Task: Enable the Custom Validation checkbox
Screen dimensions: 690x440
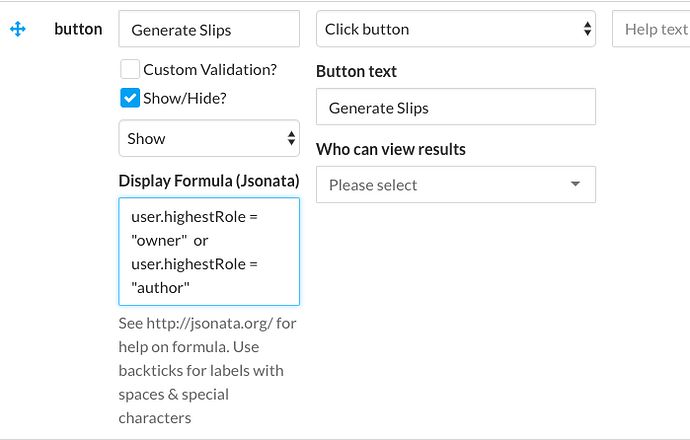Action: [129, 70]
